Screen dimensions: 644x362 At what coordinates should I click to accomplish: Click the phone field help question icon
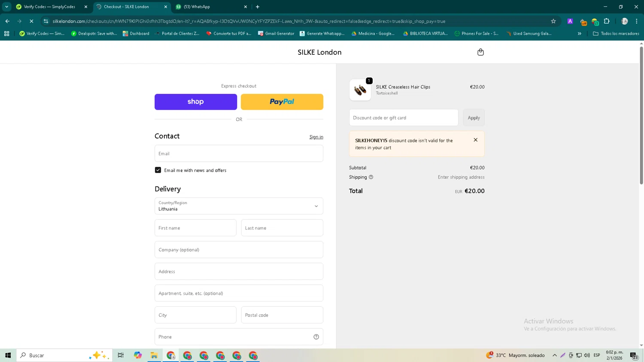click(x=316, y=337)
